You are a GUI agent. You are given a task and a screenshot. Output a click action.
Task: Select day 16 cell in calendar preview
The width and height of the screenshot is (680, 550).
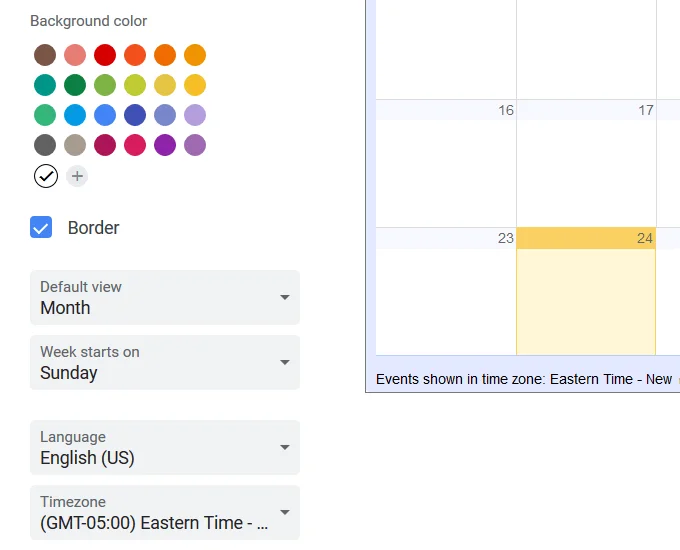pyautogui.click(x=446, y=164)
